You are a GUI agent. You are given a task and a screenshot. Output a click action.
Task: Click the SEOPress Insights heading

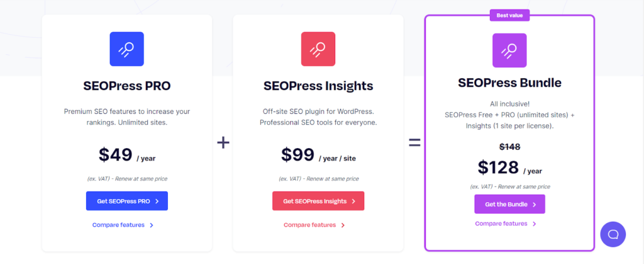tap(318, 86)
